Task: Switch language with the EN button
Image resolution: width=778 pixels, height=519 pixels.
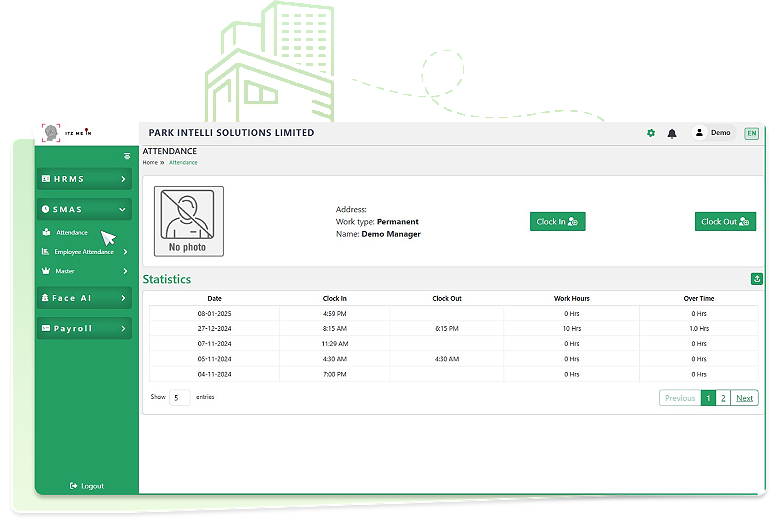Action: tap(751, 133)
